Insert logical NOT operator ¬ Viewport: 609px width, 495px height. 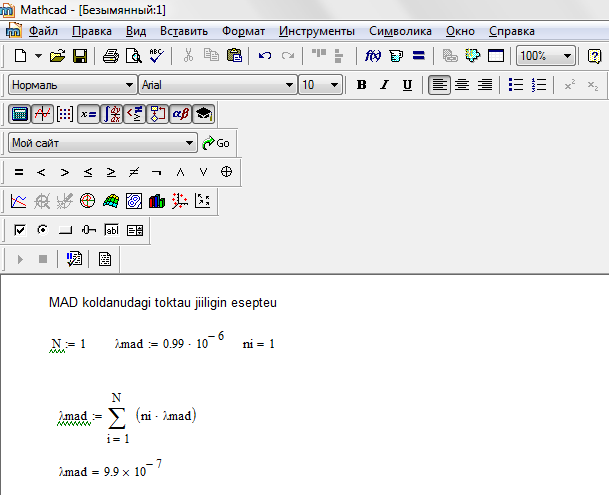(157, 172)
